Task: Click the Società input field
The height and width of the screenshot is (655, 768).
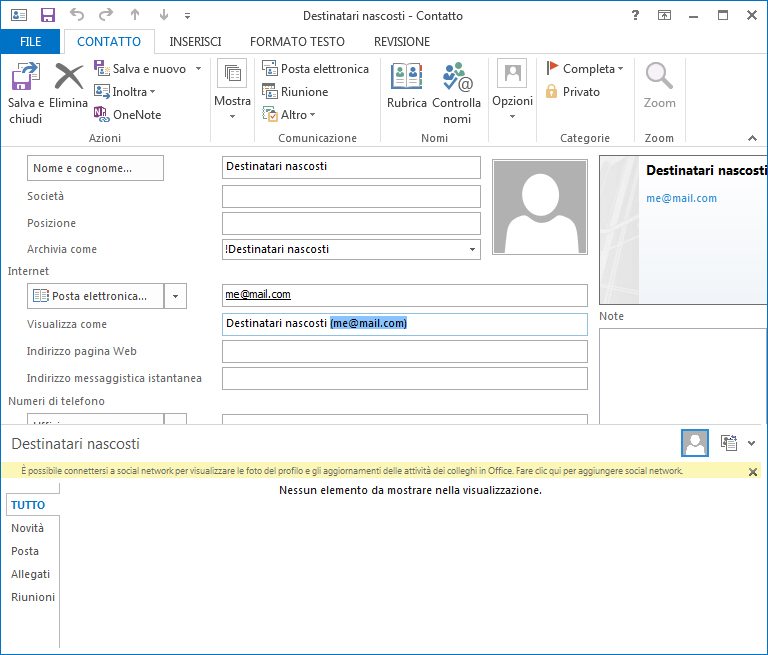Action: tap(350, 196)
